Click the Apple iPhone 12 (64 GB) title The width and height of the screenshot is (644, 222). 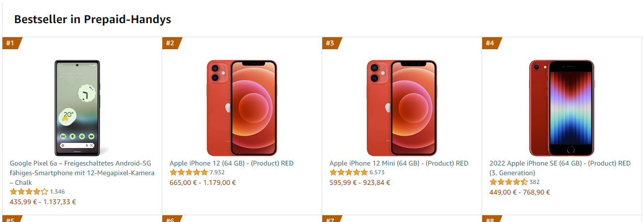(231, 163)
